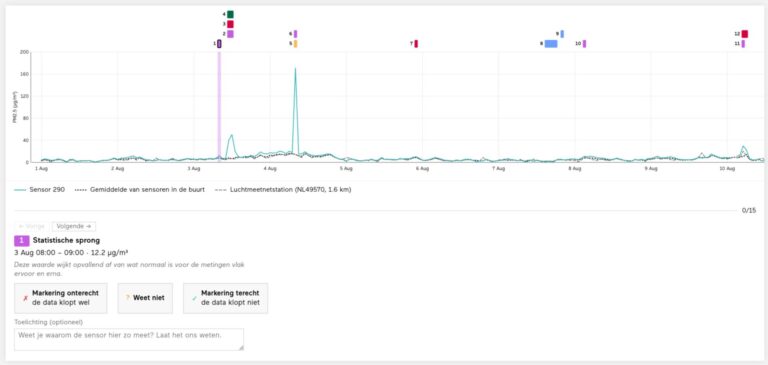
Task: Click the purple badge numbered 1 beside Statistische sprong
Action: click(22, 241)
